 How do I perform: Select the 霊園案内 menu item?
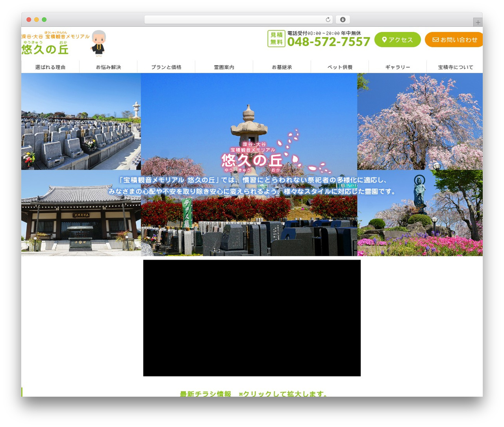pos(224,67)
